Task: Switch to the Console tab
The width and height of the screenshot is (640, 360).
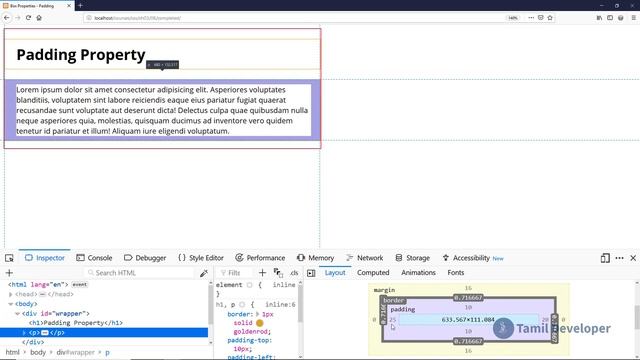Action: coord(94,258)
